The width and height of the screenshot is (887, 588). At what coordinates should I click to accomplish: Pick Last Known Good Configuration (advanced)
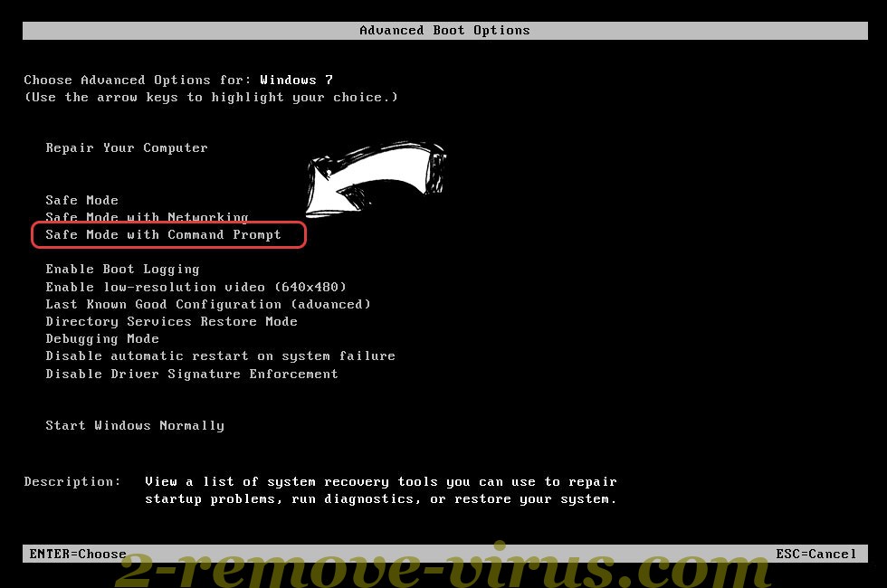click(x=208, y=304)
